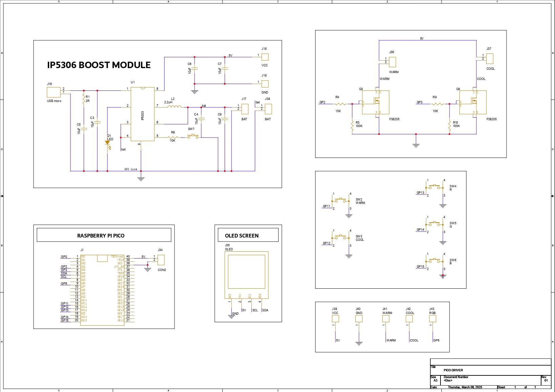Select the J19 GND connector box
555x392 pixels.
pos(265,84)
